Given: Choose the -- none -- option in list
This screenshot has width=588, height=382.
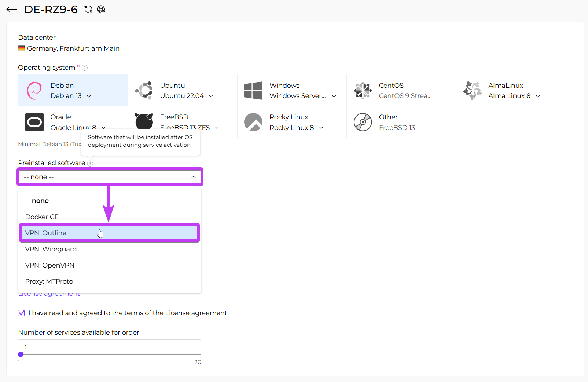Looking at the screenshot, I should (110, 201).
